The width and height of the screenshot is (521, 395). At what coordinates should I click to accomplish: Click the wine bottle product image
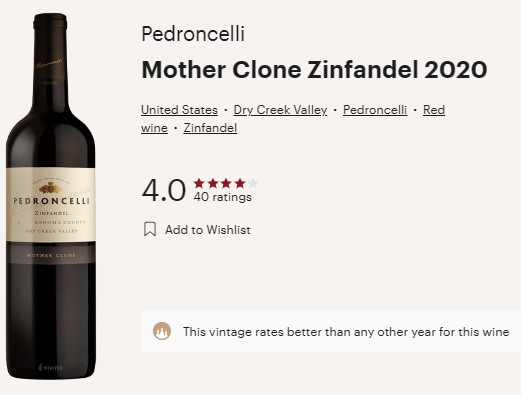click(51, 196)
